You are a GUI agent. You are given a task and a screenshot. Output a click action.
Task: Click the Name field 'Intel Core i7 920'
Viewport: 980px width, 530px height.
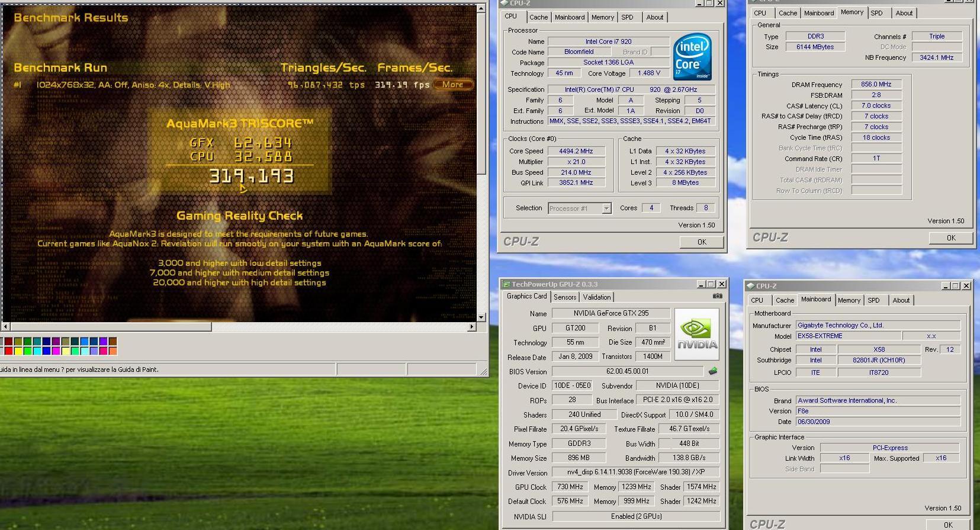coord(608,41)
